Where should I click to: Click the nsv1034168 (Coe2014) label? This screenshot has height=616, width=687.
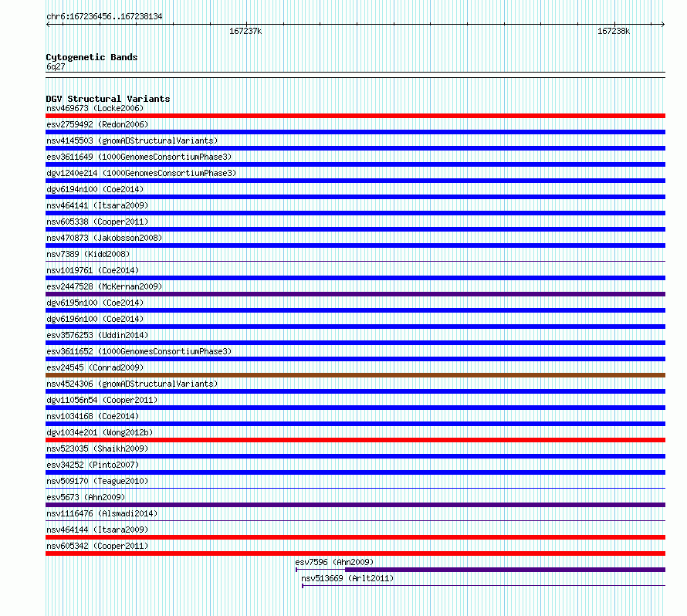click(x=93, y=416)
